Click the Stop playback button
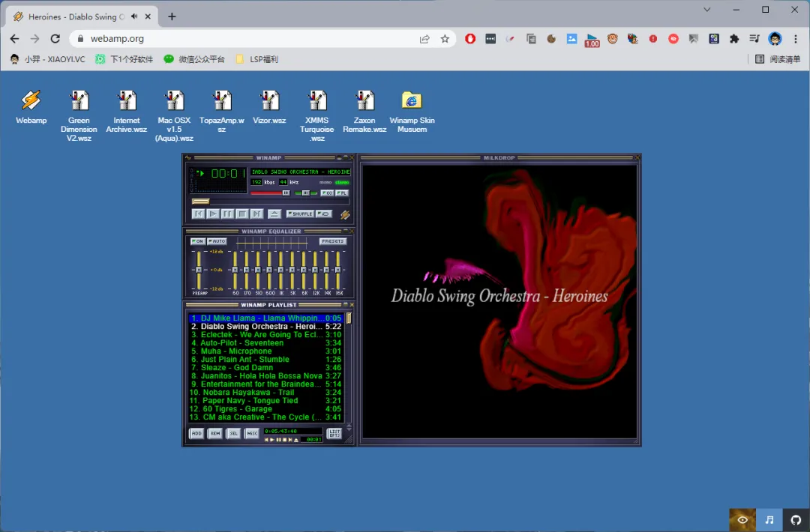 pyautogui.click(x=242, y=214)
